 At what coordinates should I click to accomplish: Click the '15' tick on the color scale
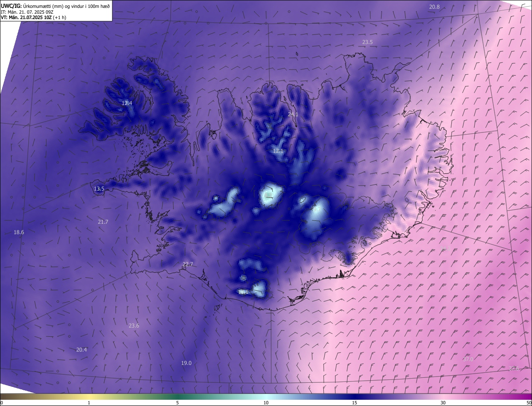(355, 403)
